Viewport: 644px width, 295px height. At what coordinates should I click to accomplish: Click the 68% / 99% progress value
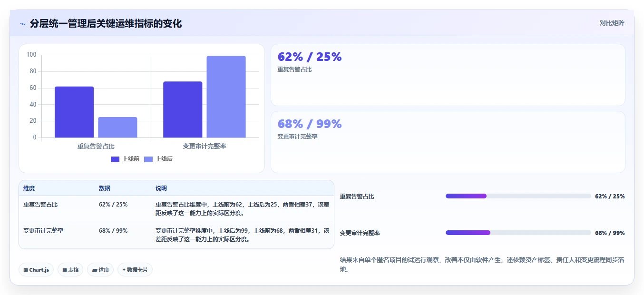tap(610, 233)
